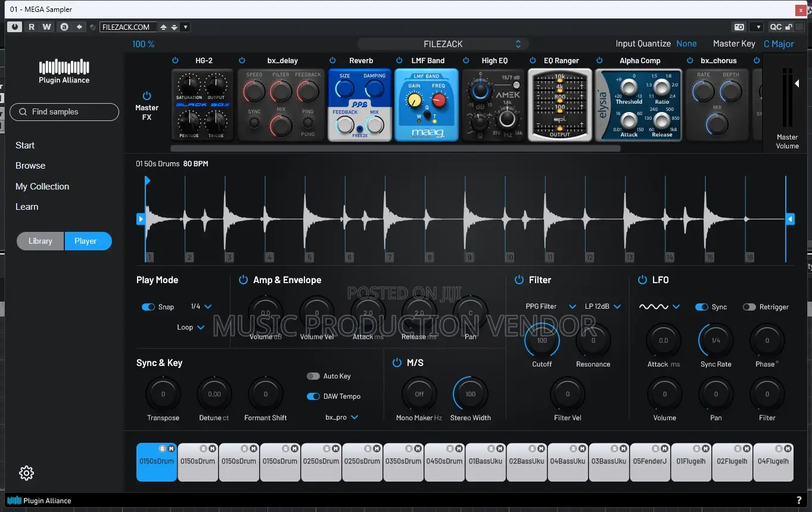Click the Master FX horizontal scrollbar

click(x=396, y=148)
